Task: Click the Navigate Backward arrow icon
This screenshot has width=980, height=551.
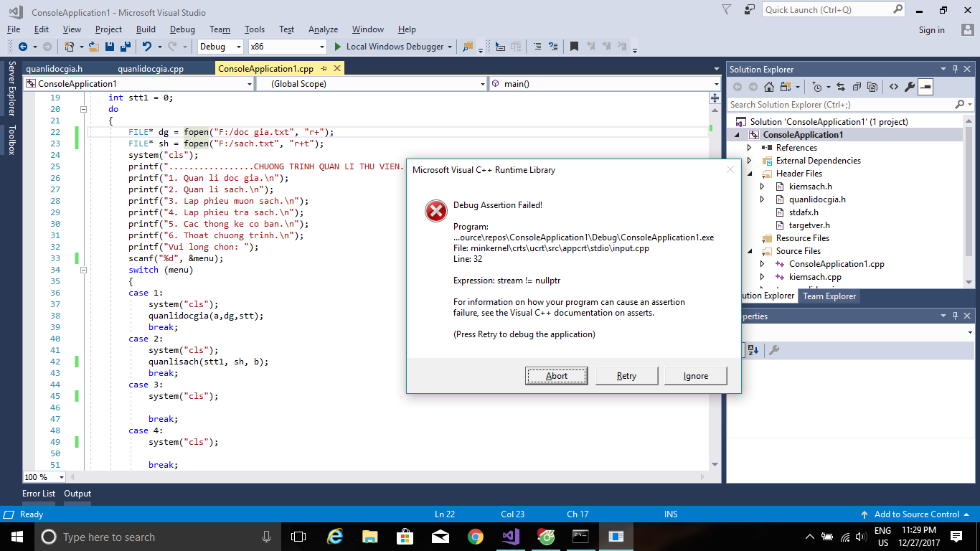Action: [23, 47]
